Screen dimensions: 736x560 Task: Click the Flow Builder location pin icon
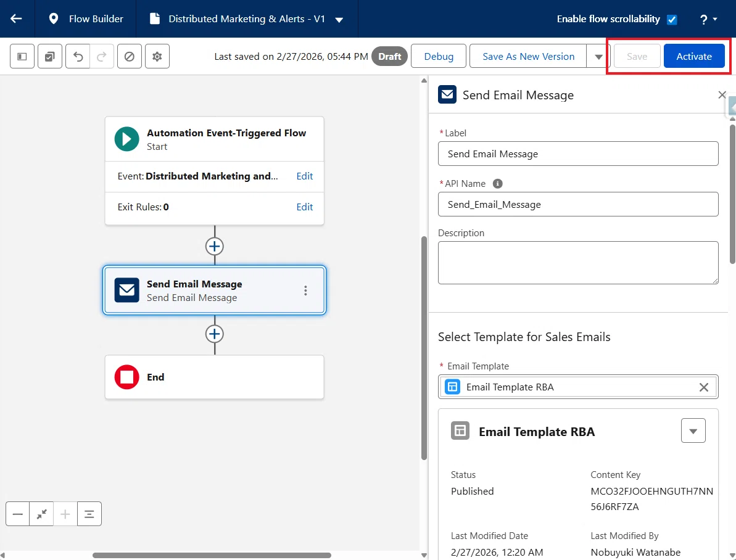tap(54, 19)
